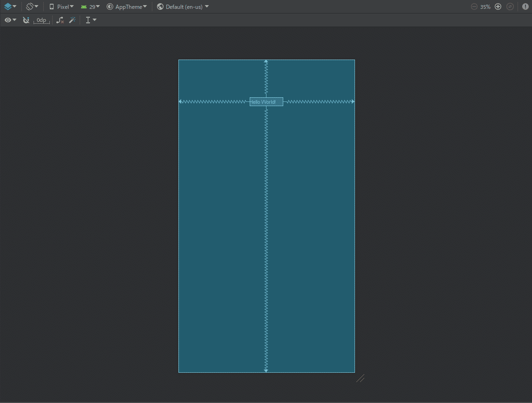Screen dimensions: 532x403
Task: Toggle autoconnect magnet icon
Action: 26,20
